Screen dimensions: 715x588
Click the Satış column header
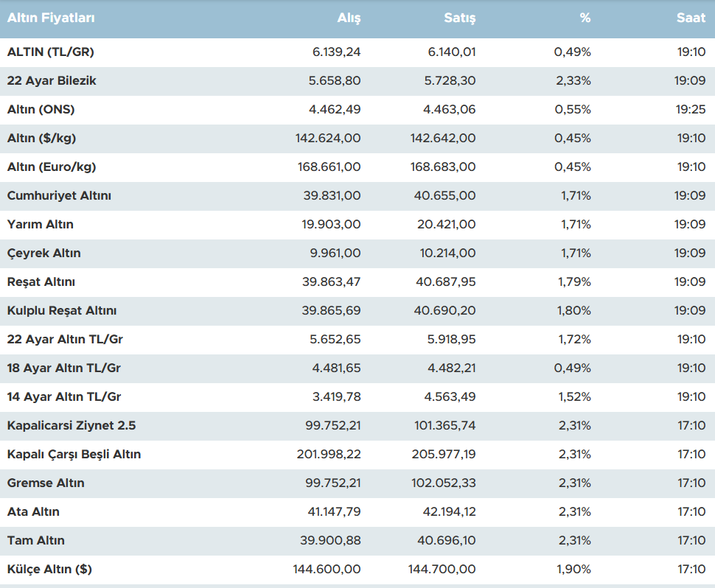[460, 18]
